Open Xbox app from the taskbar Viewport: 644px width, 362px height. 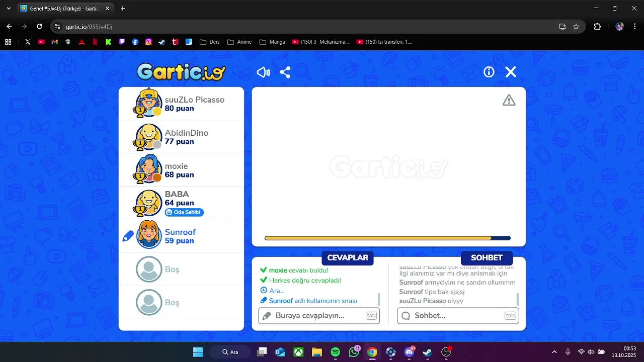click(x=299, y=352)
